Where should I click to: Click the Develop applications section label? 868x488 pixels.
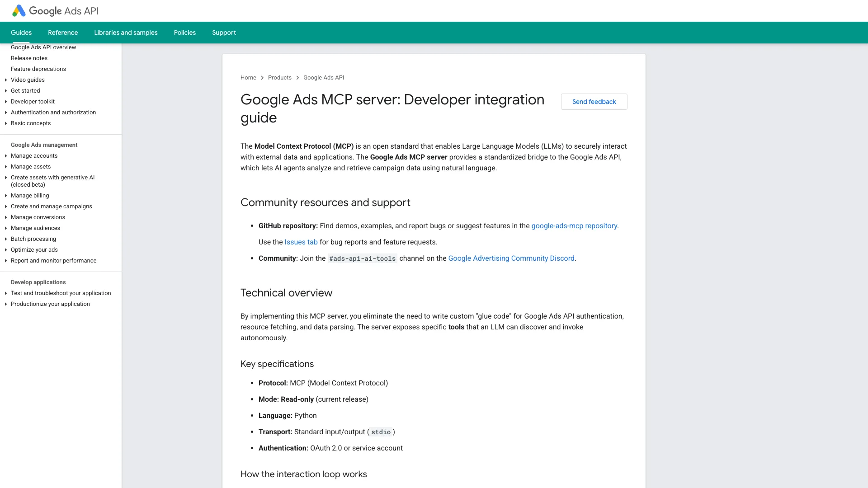point(38,282)
